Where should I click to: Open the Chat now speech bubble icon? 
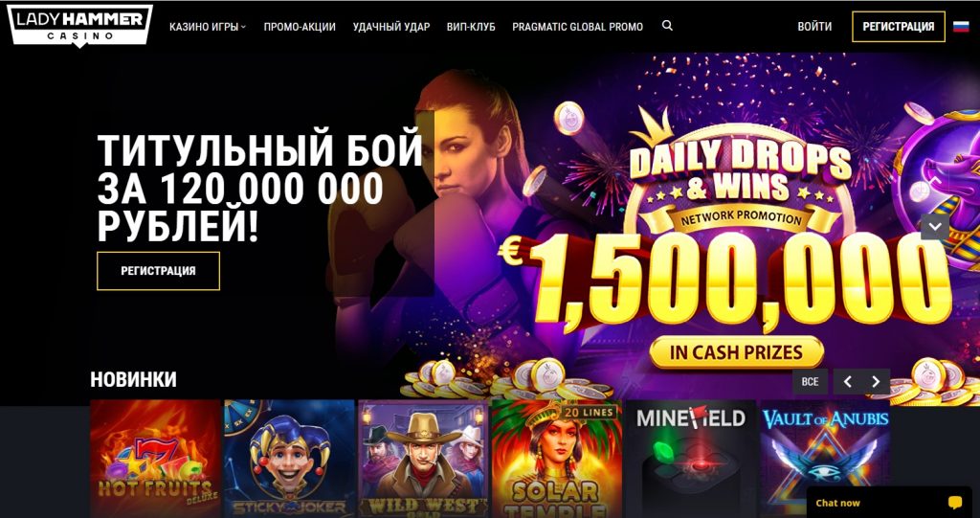954,503
